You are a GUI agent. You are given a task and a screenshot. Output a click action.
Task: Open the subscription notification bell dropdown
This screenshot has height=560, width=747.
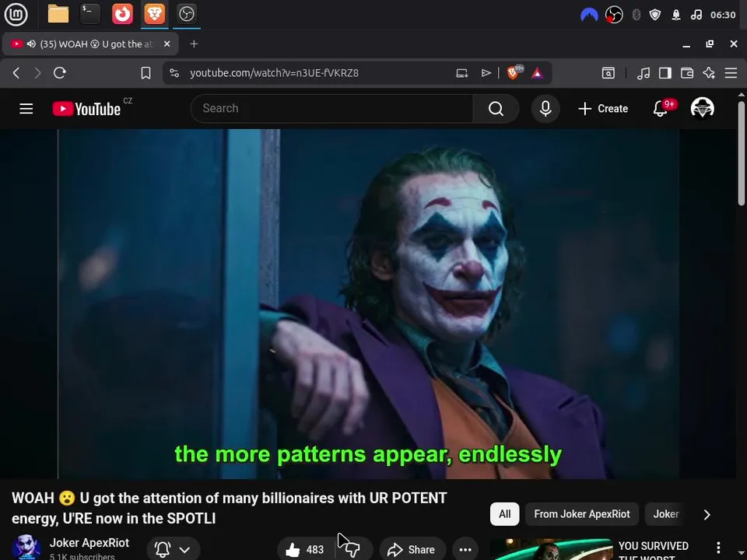pos(173,550)
